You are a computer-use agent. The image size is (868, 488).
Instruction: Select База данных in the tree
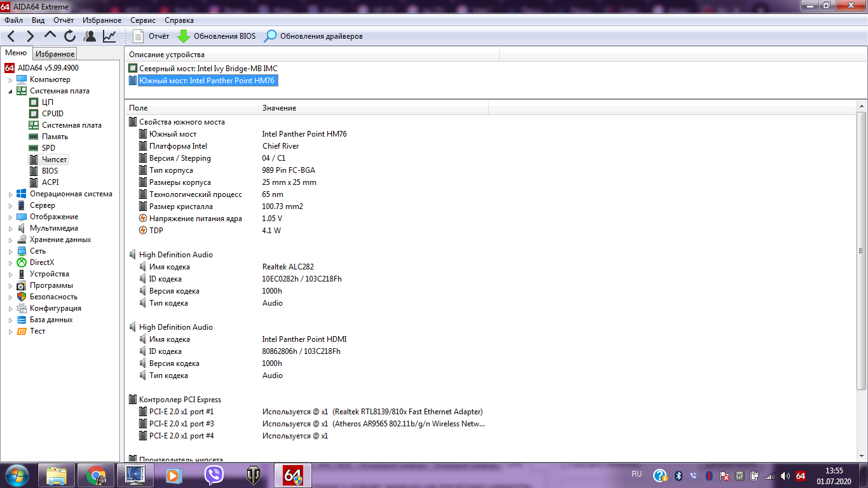(x=51, y=320)
